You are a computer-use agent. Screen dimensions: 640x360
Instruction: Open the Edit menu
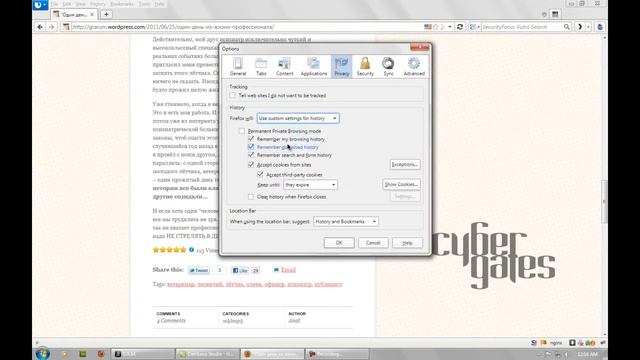(x=67, y=4)
